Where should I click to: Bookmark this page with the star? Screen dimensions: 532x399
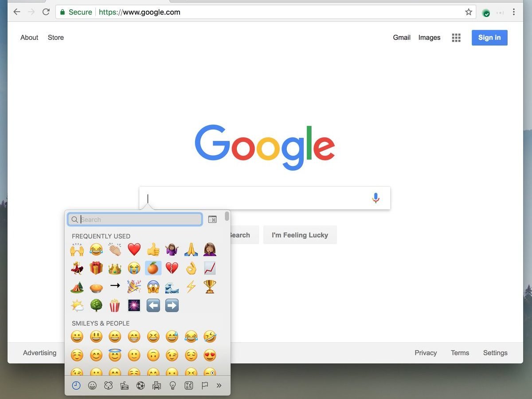click(469, 12)
